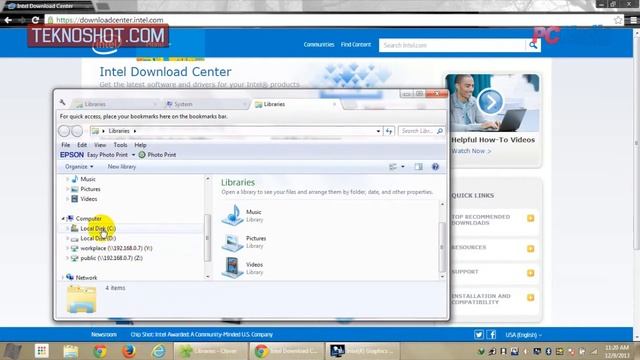
Task: Click the Explorer forward navigation button
Action: tap(77, 131)
